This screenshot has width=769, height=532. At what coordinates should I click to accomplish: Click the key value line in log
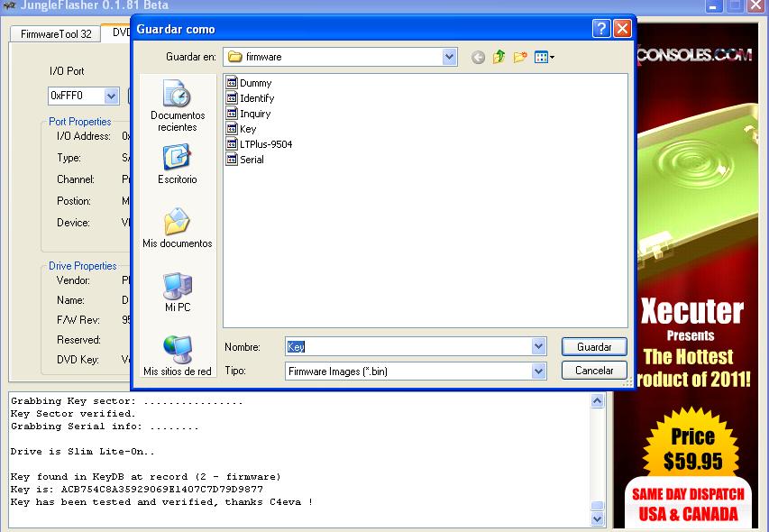point(137,490)
